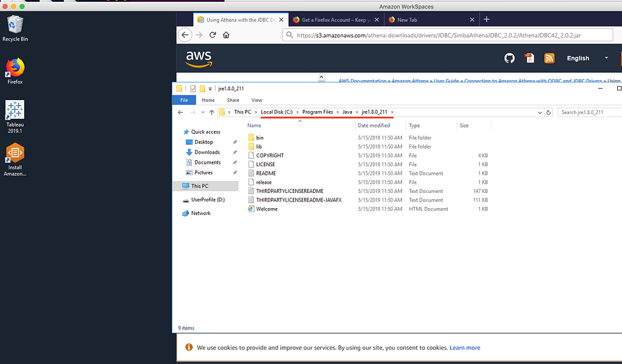Open the File tab in Explorer
622x364 pixels.
coord(184,100)
